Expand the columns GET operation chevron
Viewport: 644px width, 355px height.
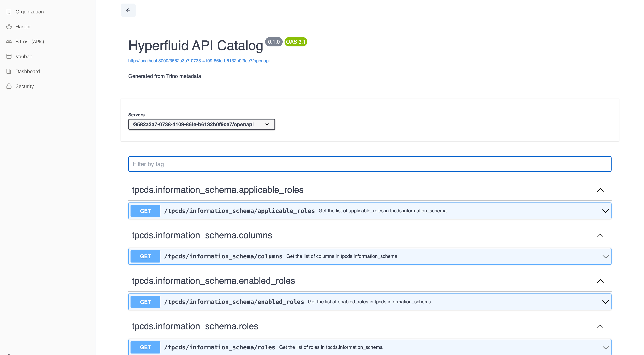point(606,257)
